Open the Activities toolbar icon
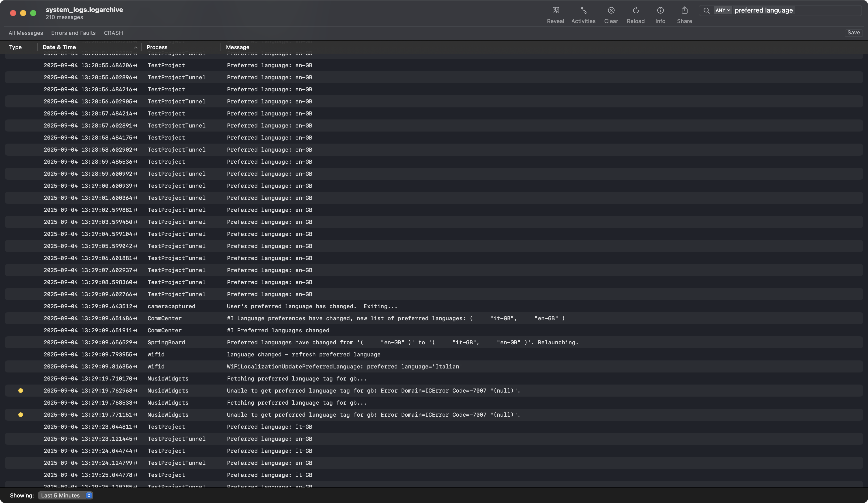868x503 pixels. pos(583,10)
